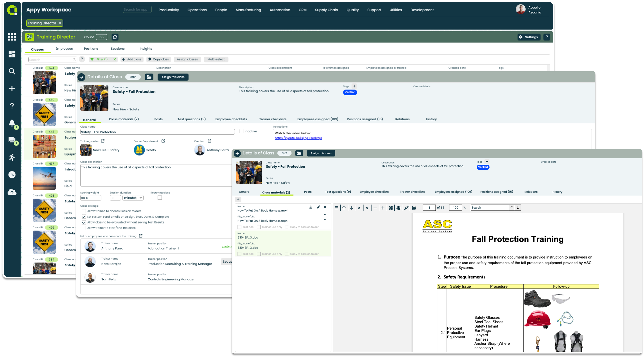Check Copy to session folder for 5304BF_G.doc
Screen dimensions: 644x357
(287, 254)
